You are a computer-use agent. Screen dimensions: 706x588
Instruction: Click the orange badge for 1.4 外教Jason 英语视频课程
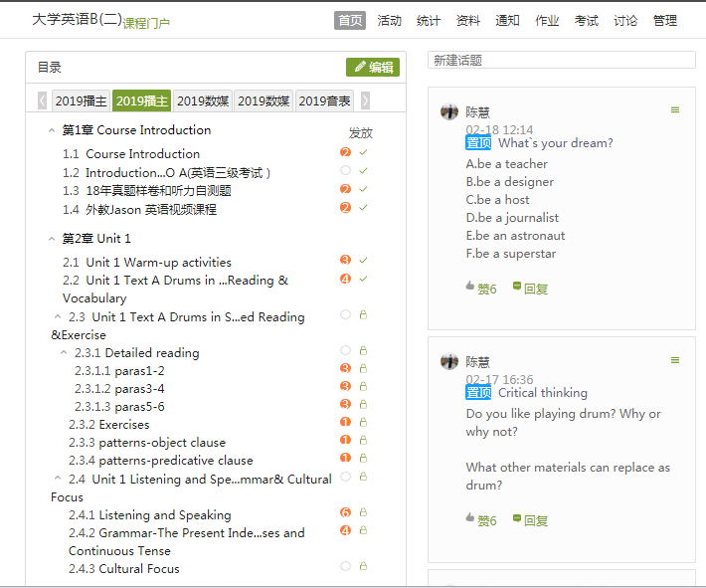tap(345, 207)
